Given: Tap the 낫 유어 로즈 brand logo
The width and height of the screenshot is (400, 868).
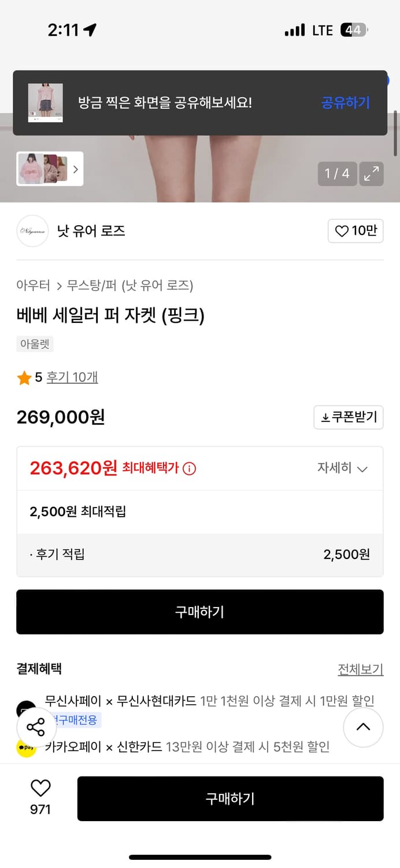Looking at the screenshot, I should [x=32, y=230].
